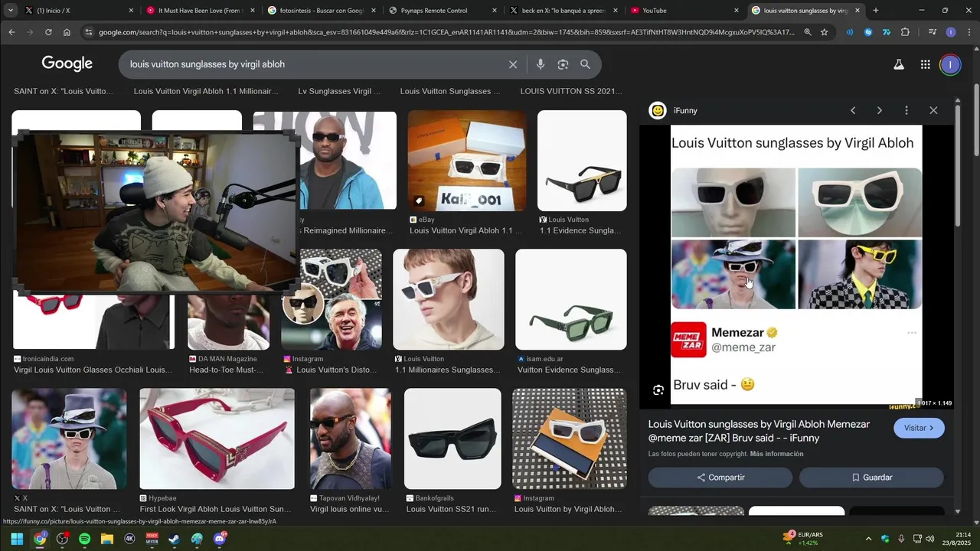Open Más información copyright link
980x551 pixels.
776,454
